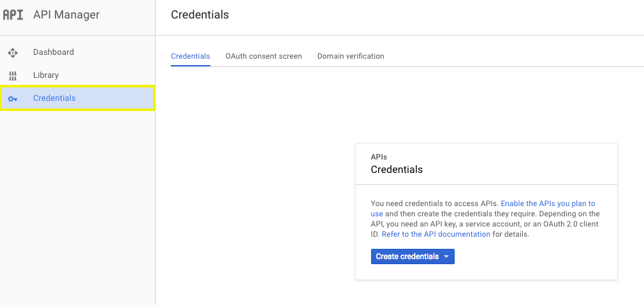Expand the Create credentials dropdown arrow
The image size is (644, 305).
pyautogui.click(x=446, y=257)
